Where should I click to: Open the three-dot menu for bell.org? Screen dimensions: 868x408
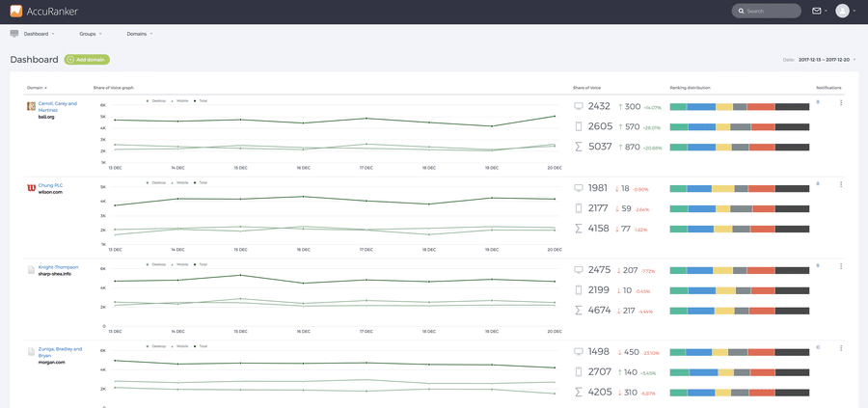(x=841, y=103)
